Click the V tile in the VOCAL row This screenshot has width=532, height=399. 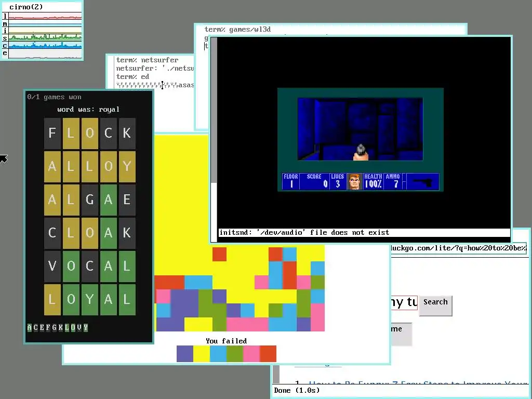(x=52, y=267)
